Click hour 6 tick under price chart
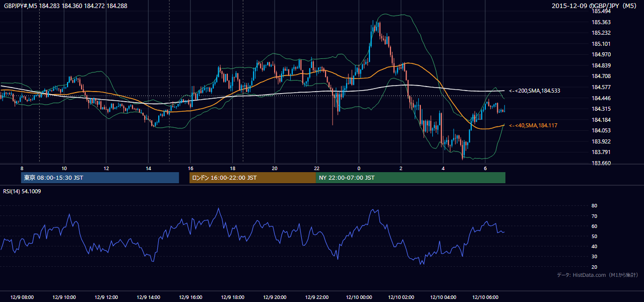The height and width of the screenshot is (302, 644). tap(485, 168)
